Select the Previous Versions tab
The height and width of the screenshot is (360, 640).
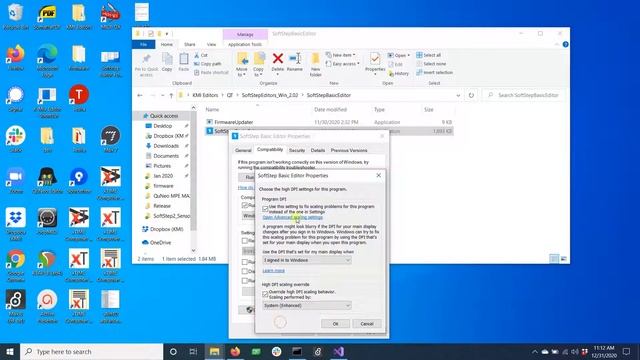click(x=349, y=150)
